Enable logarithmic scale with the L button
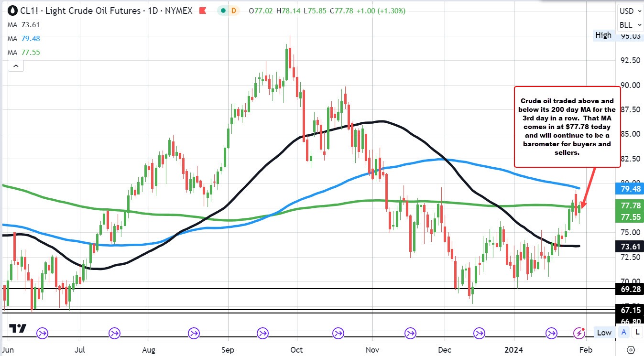This screenshot has height=356, width=644. click(637, 332)
